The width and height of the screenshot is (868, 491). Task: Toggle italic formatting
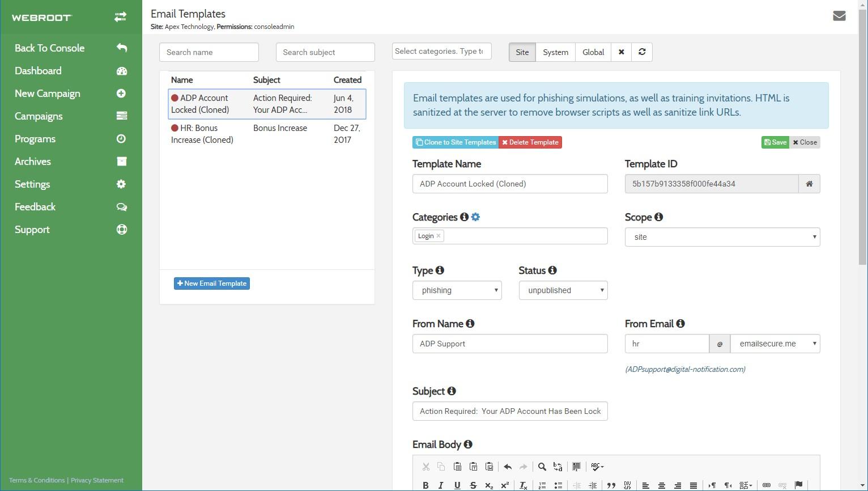click(x=441, y=485)
